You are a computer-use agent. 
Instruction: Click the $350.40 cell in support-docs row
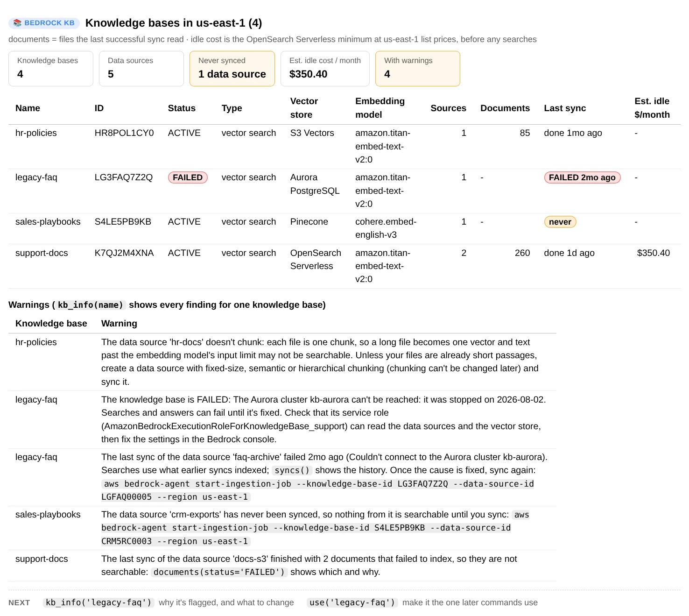653,253
